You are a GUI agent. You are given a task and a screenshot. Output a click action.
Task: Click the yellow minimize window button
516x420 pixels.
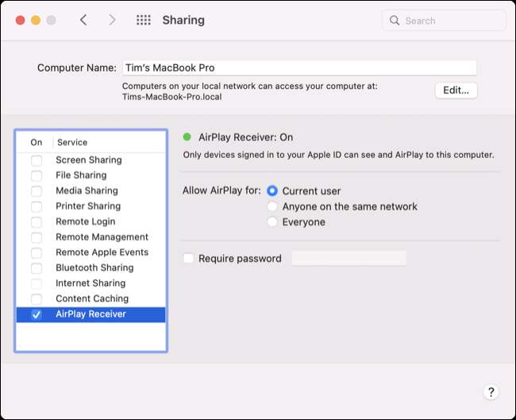(36, 20)
